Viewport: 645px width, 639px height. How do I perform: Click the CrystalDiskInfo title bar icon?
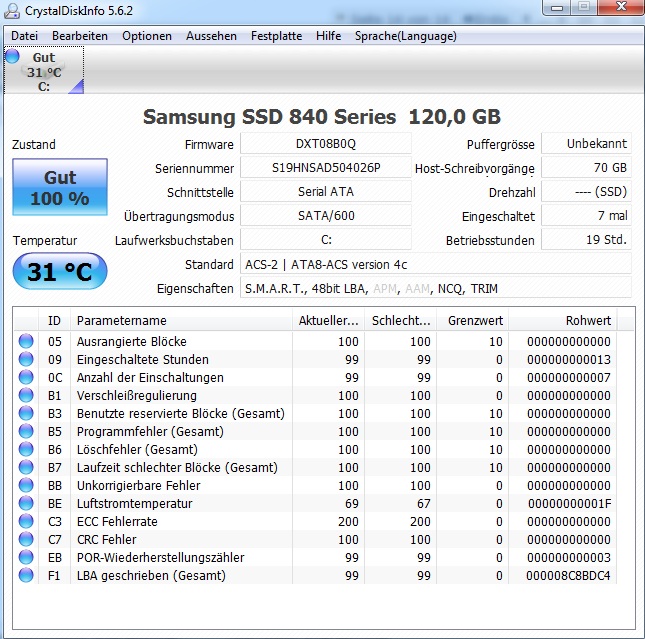click(x=12, y=11)
